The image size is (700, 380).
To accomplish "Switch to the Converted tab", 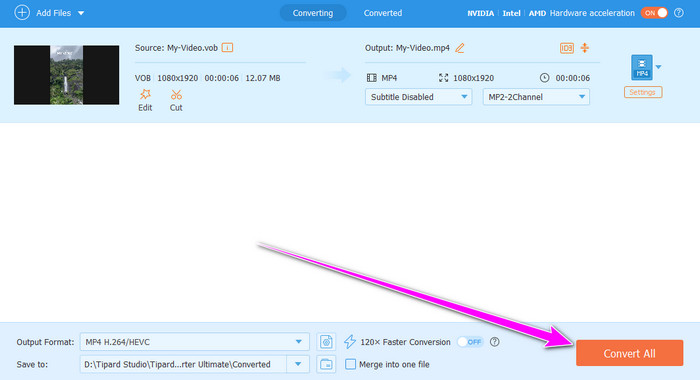I will pyautogui.click(x=383, y=13).
